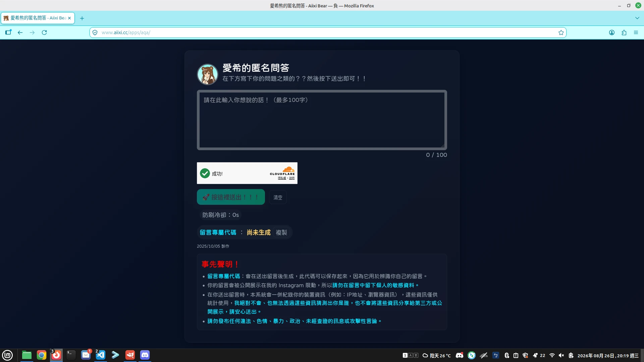This screenshot has height=362, width=644.
Task: Grab the textarea resize handle corner
Action: 442,145
